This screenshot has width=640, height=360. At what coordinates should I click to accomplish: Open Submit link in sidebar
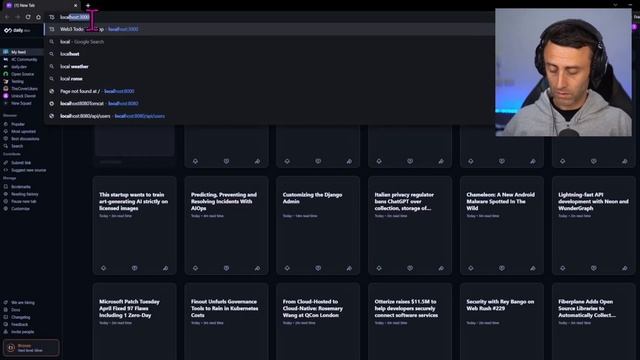pos(21,162)
